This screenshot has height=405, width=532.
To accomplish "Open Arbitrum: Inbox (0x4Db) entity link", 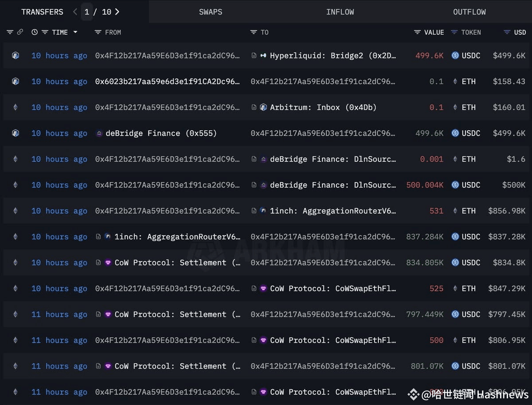I will pos(323,107).
